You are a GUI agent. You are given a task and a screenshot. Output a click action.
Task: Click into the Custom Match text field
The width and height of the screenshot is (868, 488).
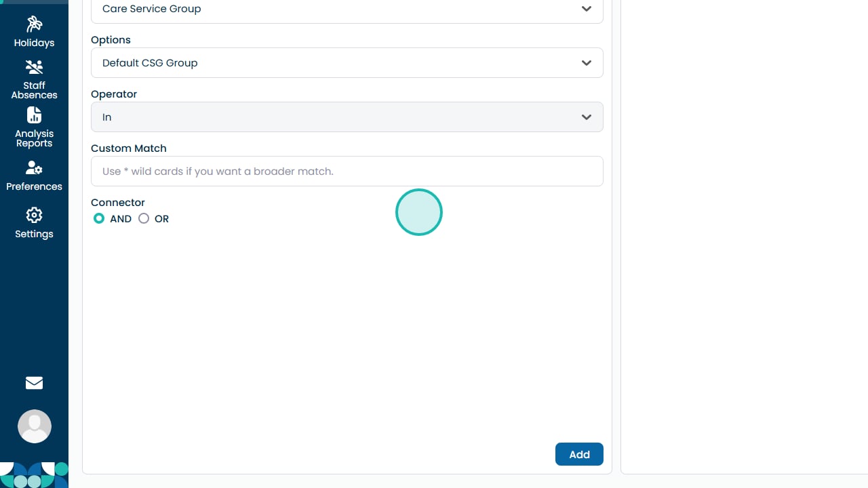point(347,171)
